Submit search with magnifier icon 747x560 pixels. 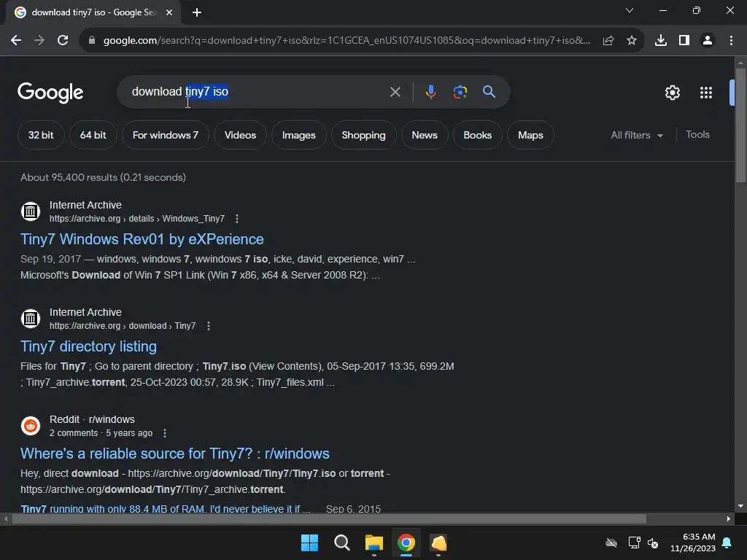pyautogui.click(x=489, y=92)
